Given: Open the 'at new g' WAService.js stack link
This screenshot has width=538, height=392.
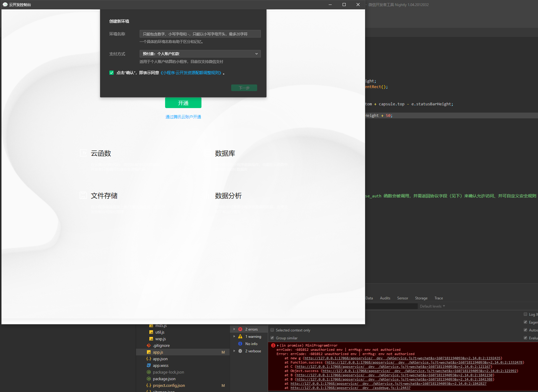Looking at the screenshot, I should coord(402,358).
